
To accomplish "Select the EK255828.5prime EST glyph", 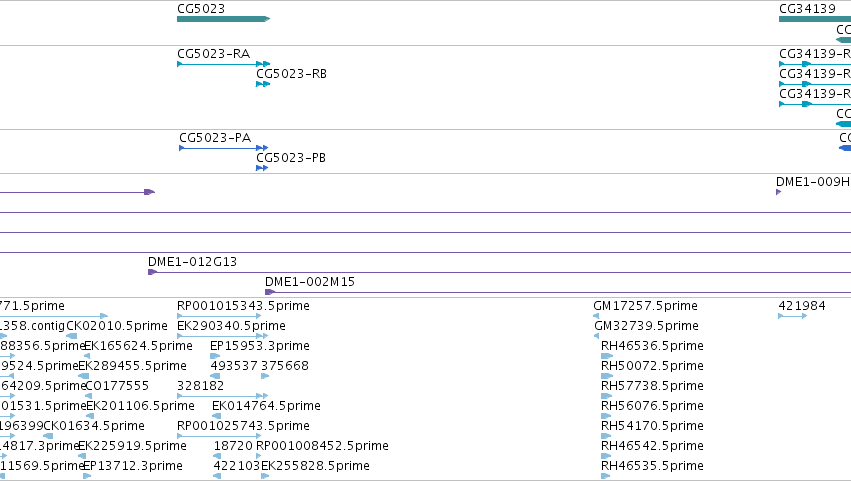I will (x=265, y=476).
